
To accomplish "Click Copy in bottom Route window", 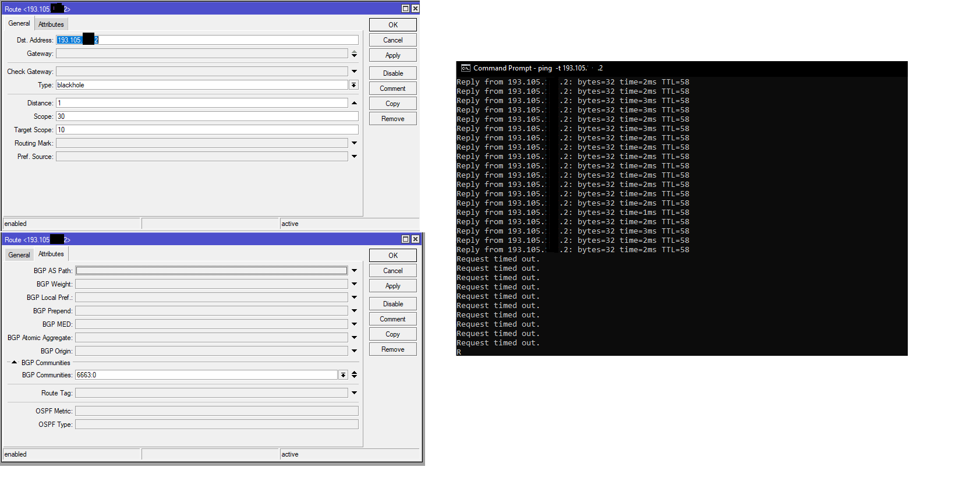I will pos(393,334).
